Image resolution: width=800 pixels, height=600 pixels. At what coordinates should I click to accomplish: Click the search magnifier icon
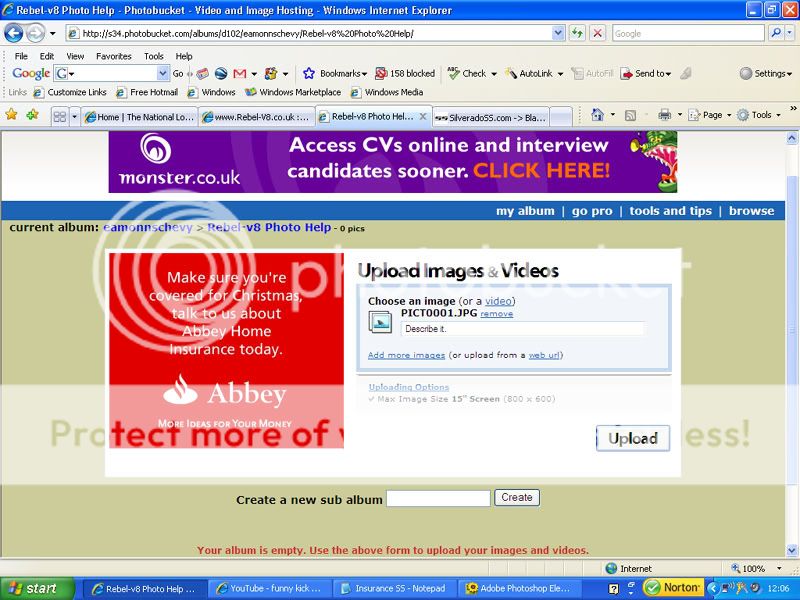pyautogui.click(x=777, y=33)
